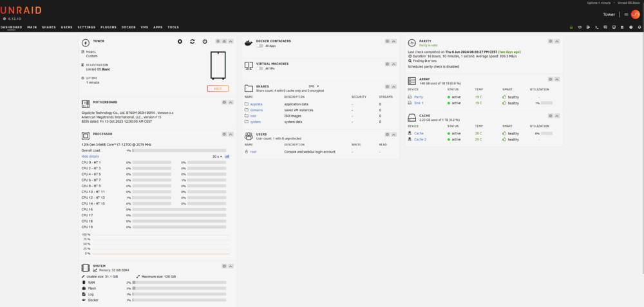Click the system info monitor icon in header

[x=614, y=28]
